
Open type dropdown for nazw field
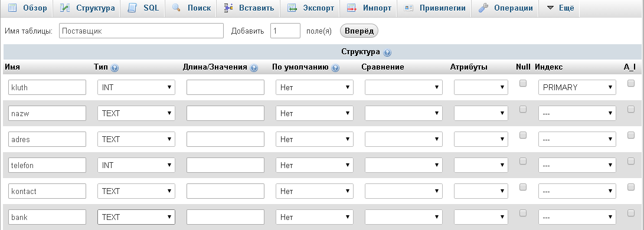[136, 113]
